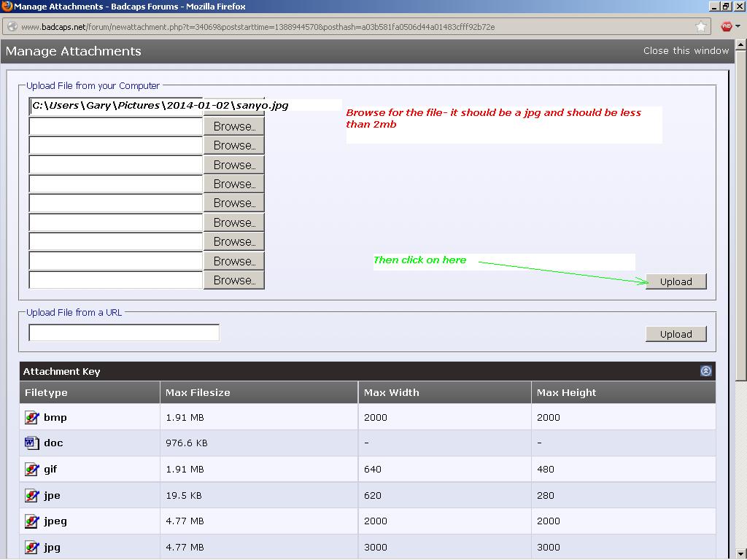Click the jpg filetype icon
Screen dimensions: 747x560
31,547
